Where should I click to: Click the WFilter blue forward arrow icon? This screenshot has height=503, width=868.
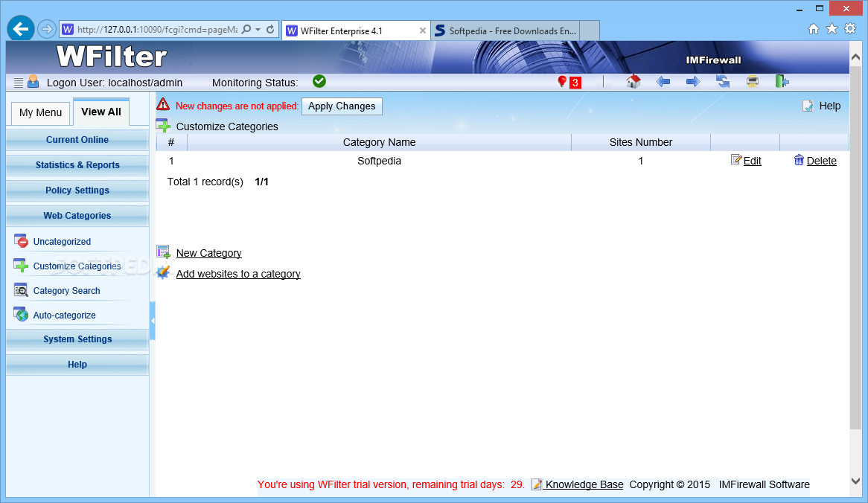pyautogui.click(x=692, y=82)
